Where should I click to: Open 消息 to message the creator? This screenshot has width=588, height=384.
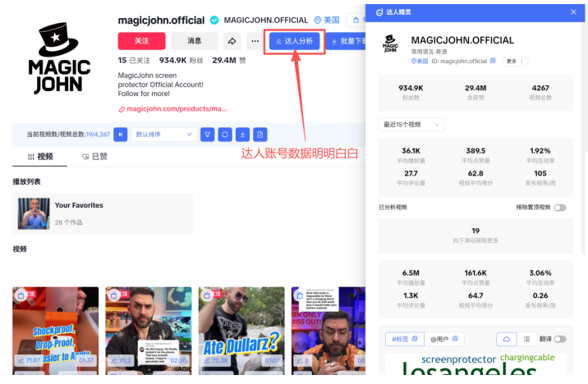195,41
